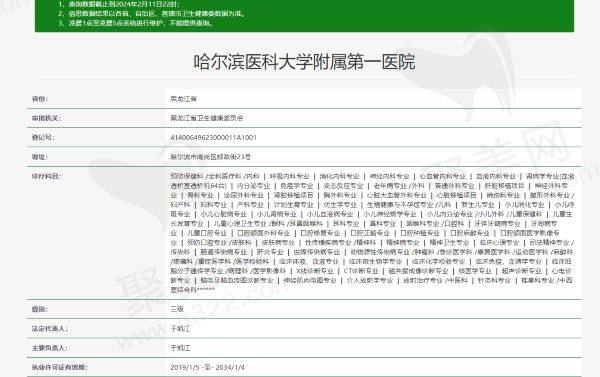Select the province value 黑龙江省
The width and height of the screenshot is (600, 377).
coord(184,99)
